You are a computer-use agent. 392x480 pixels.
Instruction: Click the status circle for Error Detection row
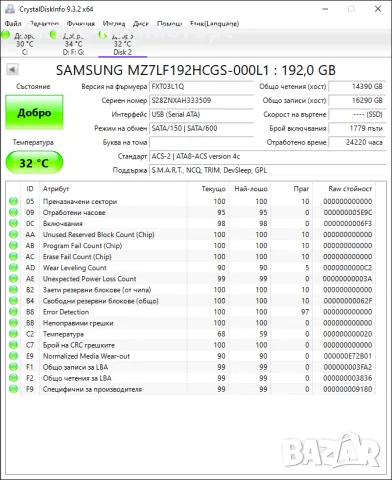coord(13,312)
